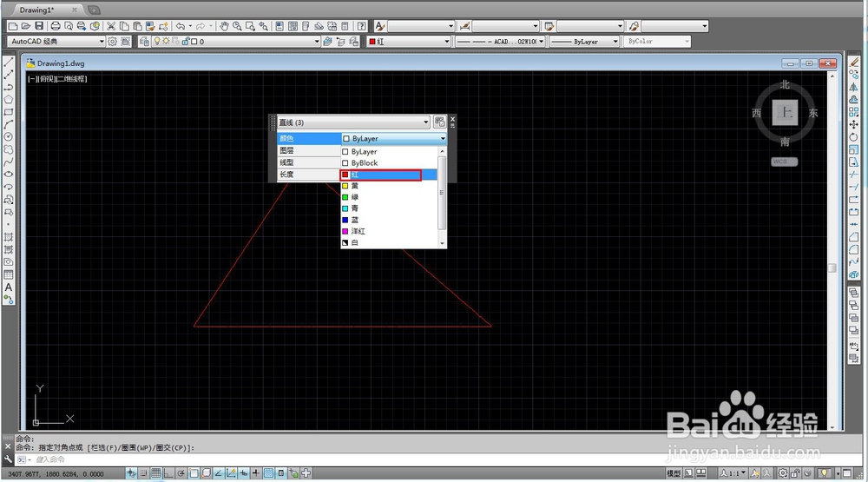This screenshot has height=482, width=868.
Task: Click the WCS coordinate system button
Action: [784, 162]
